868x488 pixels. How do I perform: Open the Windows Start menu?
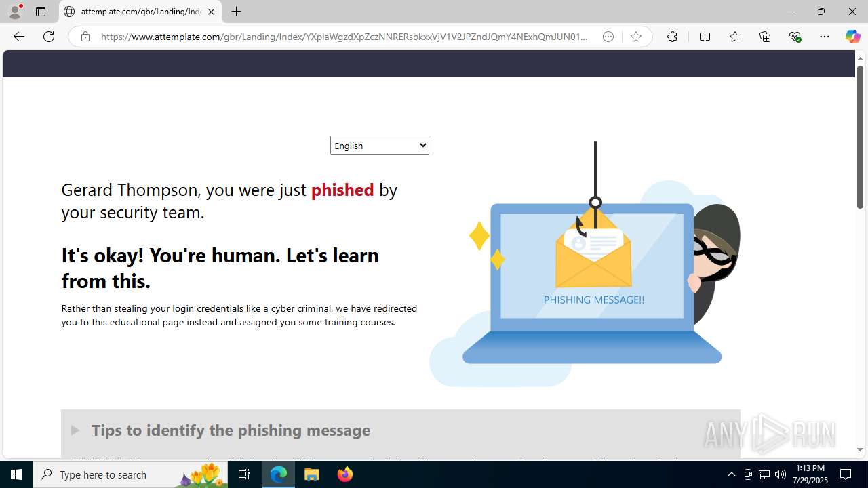pos(16,474)
